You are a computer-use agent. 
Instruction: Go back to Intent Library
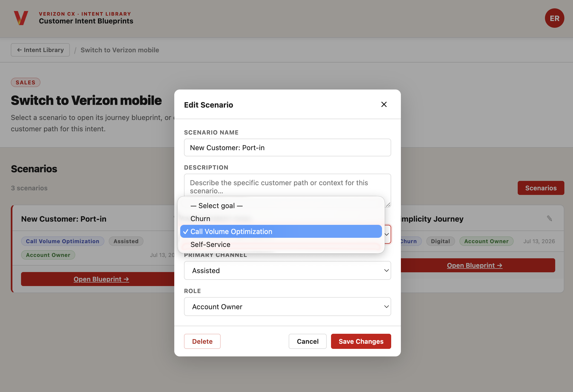click(40, 50)
